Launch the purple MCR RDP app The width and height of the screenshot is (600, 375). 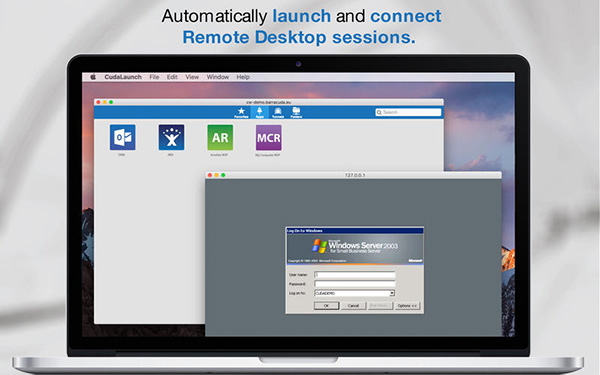[269, 137]
